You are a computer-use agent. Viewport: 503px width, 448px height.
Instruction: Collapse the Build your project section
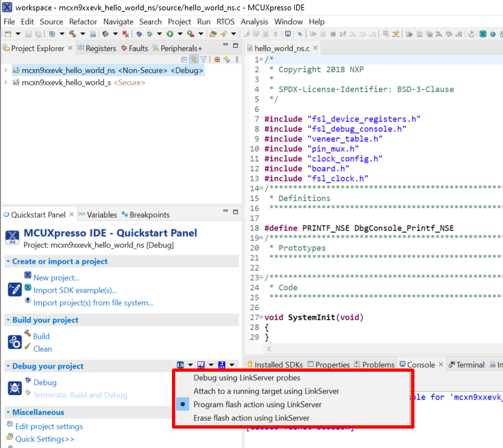tap(8, 320)
